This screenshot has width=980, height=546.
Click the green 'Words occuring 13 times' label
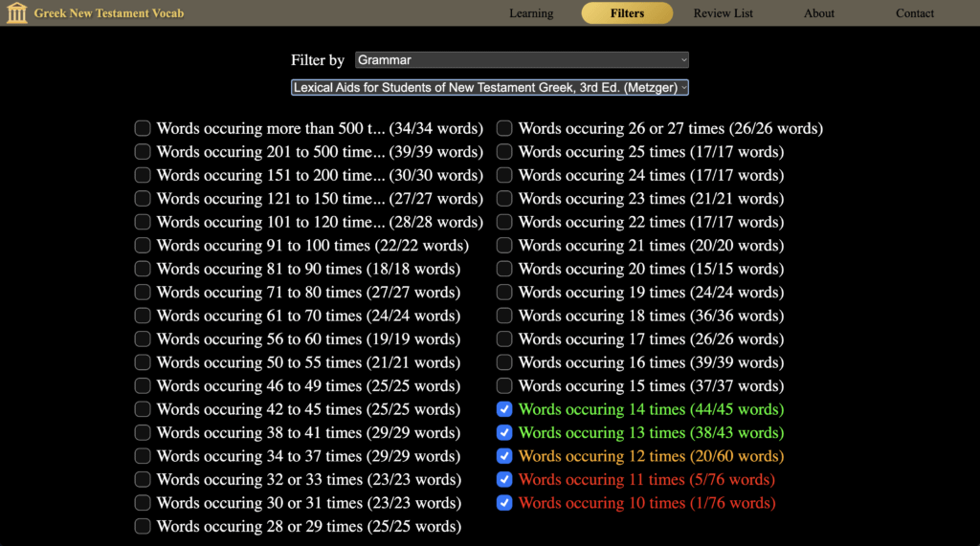(x=651, y=433)
